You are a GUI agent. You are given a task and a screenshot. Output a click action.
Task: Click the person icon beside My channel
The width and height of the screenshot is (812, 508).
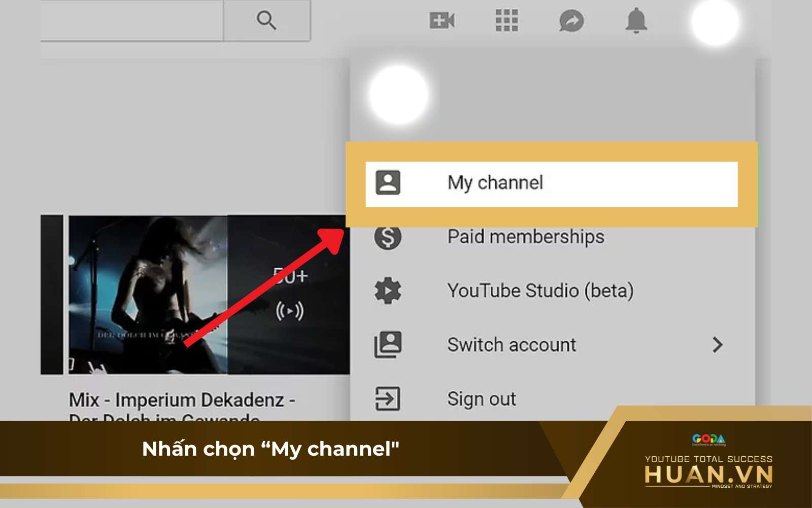(388, 182)
